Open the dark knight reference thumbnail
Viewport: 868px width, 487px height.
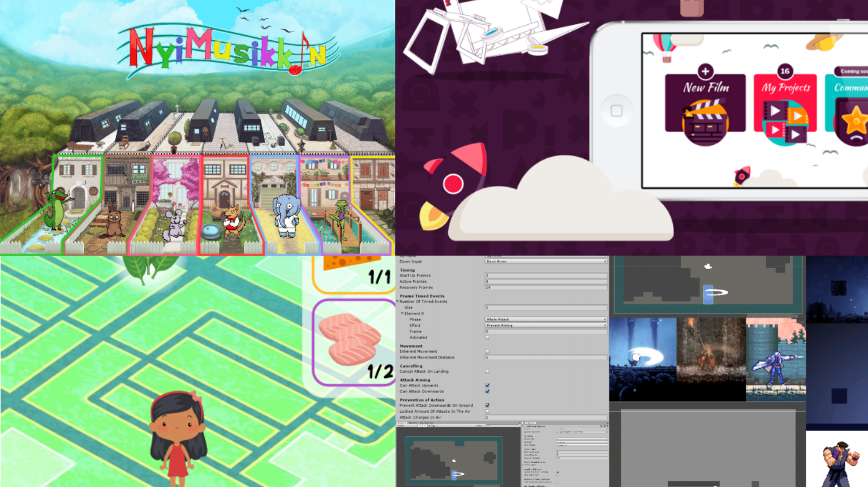click(711, 359)
